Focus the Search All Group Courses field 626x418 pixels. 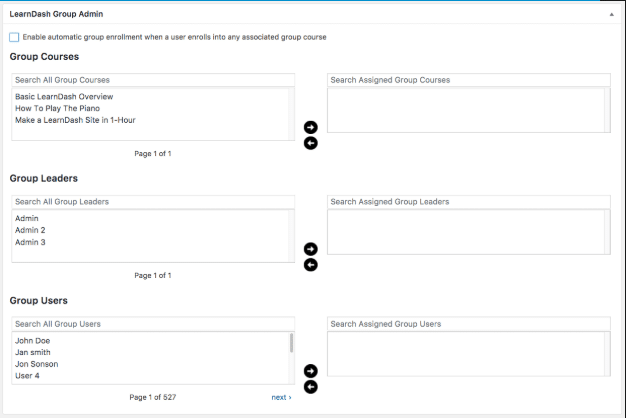tap(153, 80)
